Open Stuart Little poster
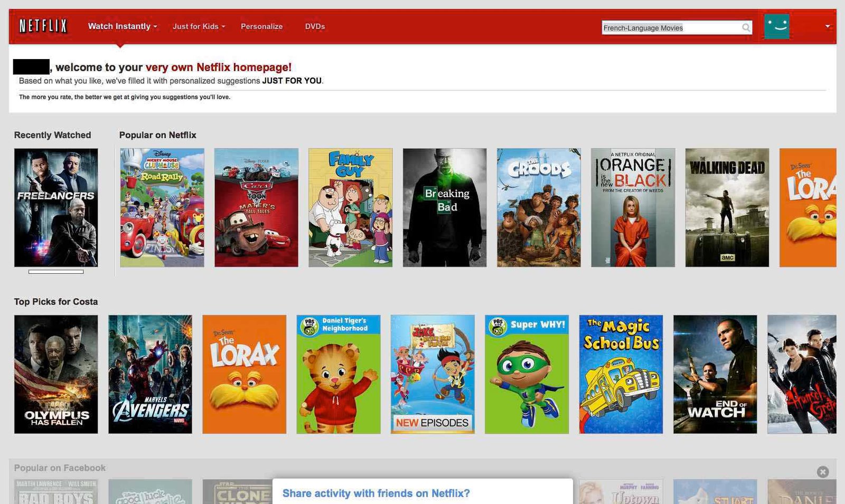The height and width of the screenshot is (504, 845). (715, 492)
